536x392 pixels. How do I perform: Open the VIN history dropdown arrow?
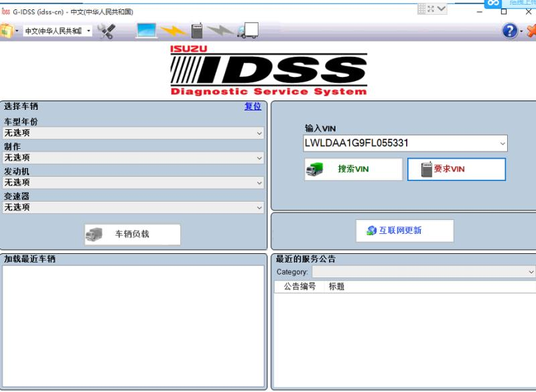503,143
